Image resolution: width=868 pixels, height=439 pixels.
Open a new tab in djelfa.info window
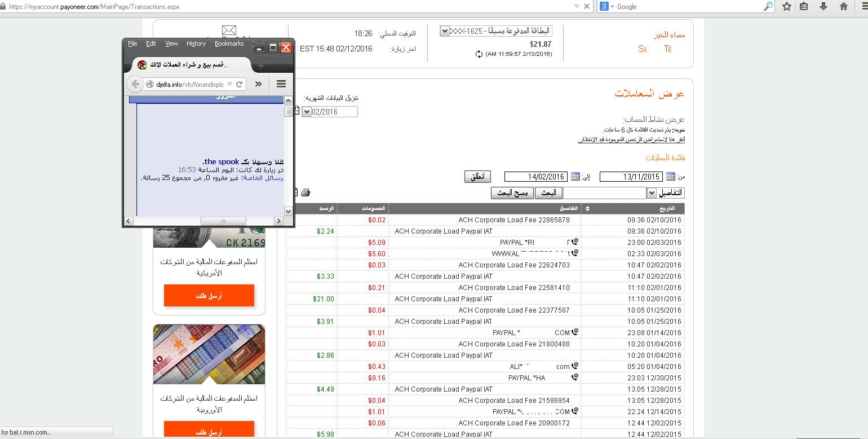(260, 65)
